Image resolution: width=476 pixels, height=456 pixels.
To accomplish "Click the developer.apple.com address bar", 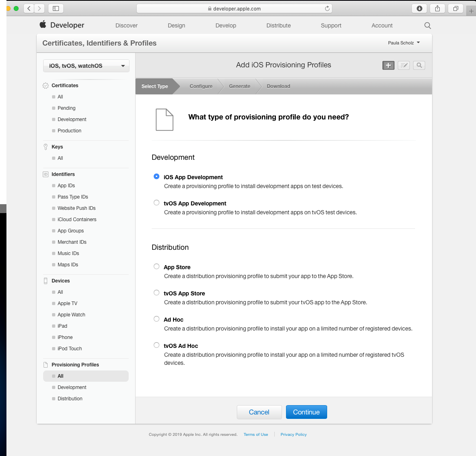I will tap(234, 8).
